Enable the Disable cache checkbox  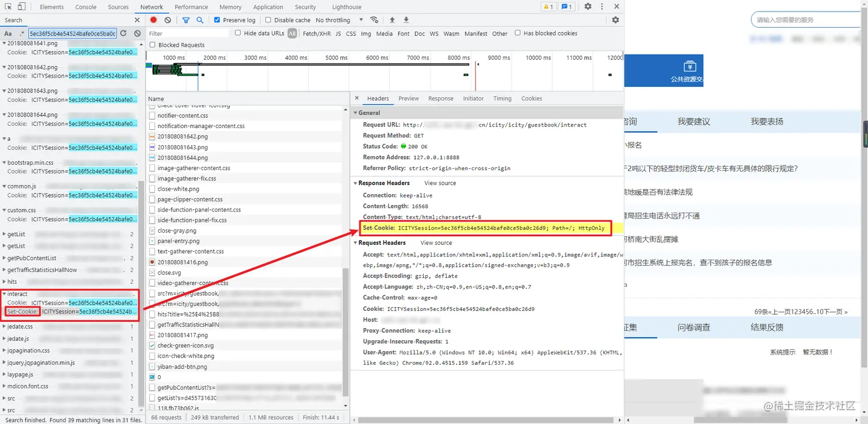(268, 20)
